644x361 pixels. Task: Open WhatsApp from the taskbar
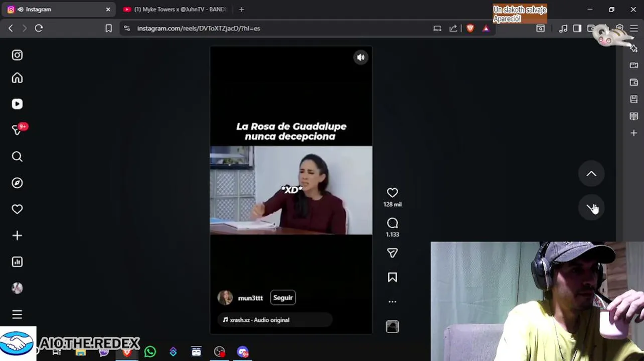pyautogui.click(x=150, y=352)
